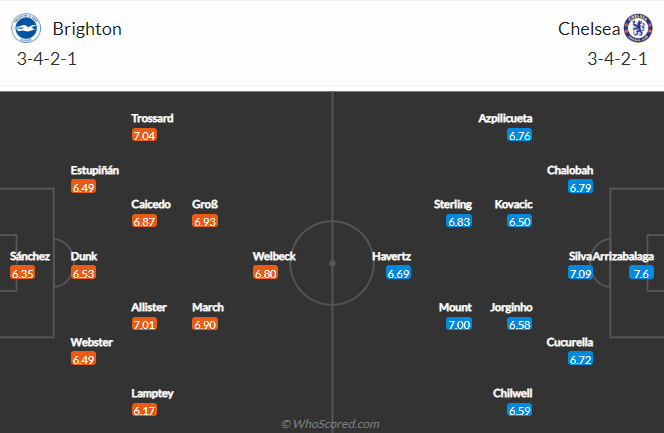Viewport: 664px width, 433px height.
Task: Open the Chelsea team name link
Action: (589, 29)
